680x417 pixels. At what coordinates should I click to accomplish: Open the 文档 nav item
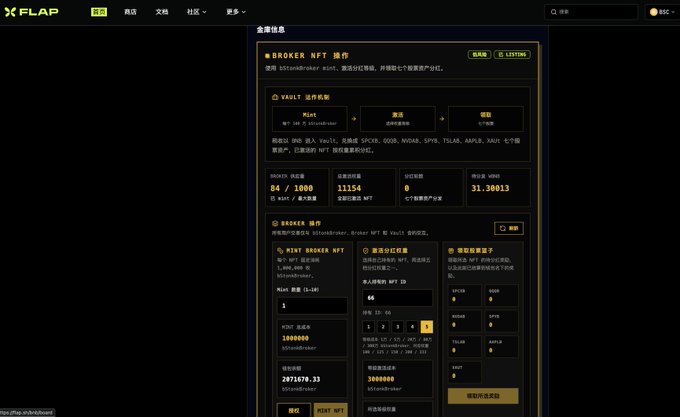coord(162,12)
